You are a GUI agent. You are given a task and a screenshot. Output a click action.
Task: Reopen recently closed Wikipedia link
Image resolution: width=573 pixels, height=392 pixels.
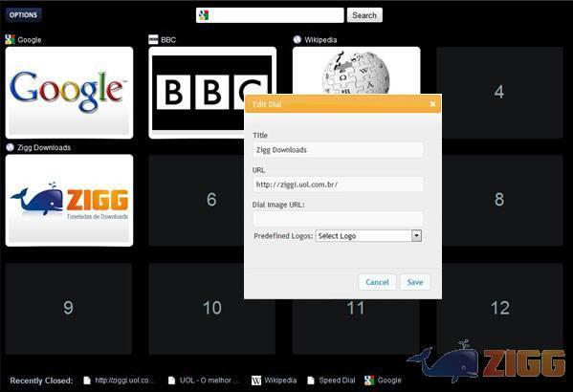click(x=280, y=381)
